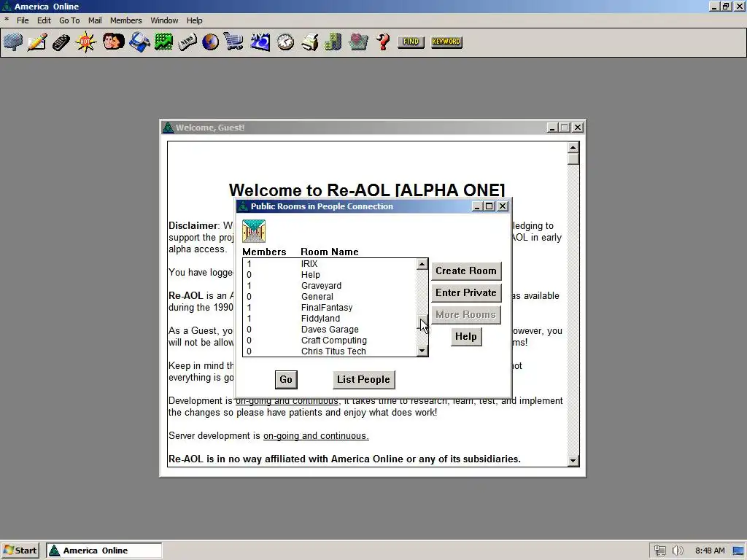Open the Personal Filing Cabinet icon
Image resolution: width=747 pixels, height=560 pixels.
[x=333, y=42]
